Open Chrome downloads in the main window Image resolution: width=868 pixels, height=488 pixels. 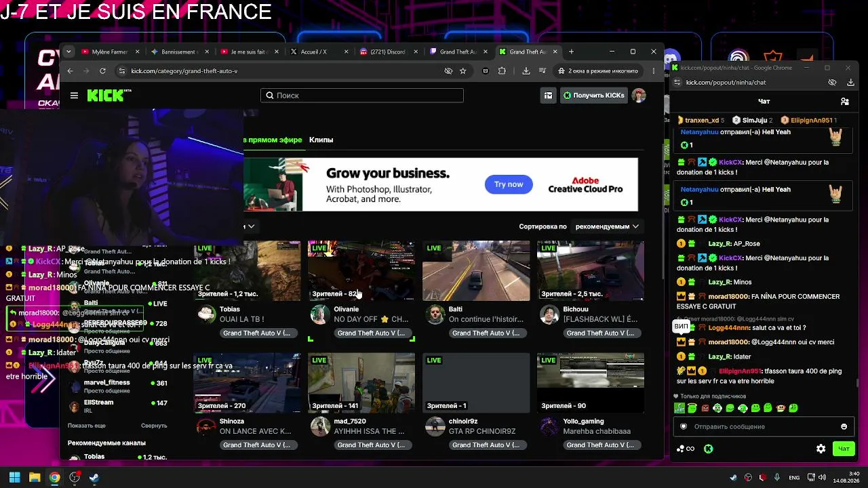[526, 70]
